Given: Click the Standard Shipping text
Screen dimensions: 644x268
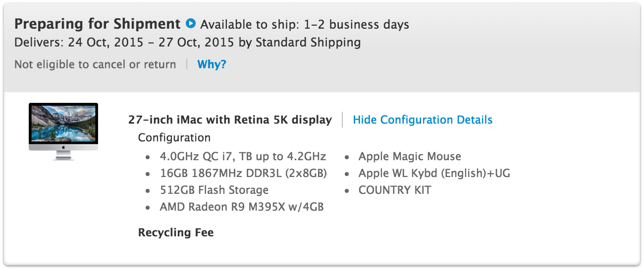Looking at the screenshot, I should pos(308,43).
